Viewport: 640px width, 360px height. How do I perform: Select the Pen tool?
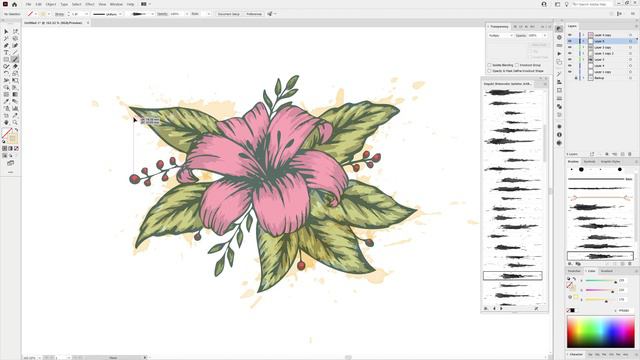[x=6, y=46]
